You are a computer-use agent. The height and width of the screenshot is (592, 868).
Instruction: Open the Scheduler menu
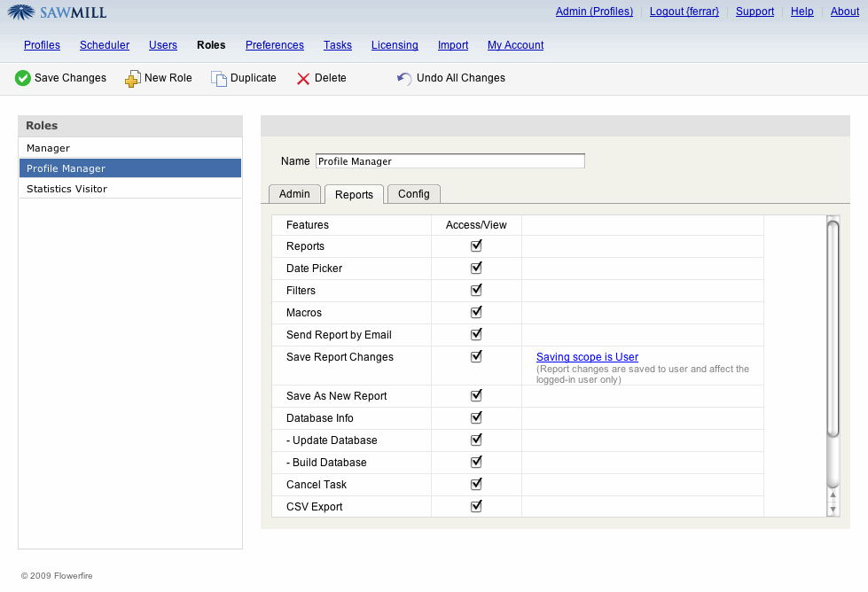[105, 45]
